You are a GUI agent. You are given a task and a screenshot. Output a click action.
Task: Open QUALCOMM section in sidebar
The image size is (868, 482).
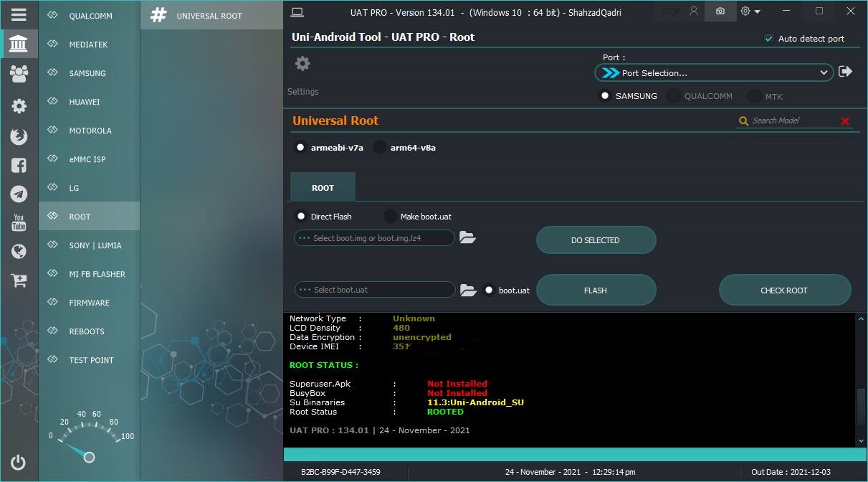pos(90,16)
